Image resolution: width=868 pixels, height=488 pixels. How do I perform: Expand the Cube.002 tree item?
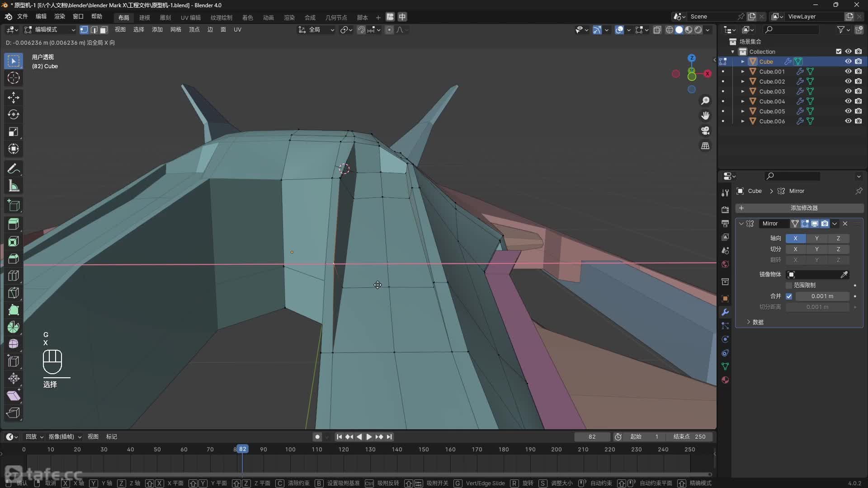click(x=742, y=81)
